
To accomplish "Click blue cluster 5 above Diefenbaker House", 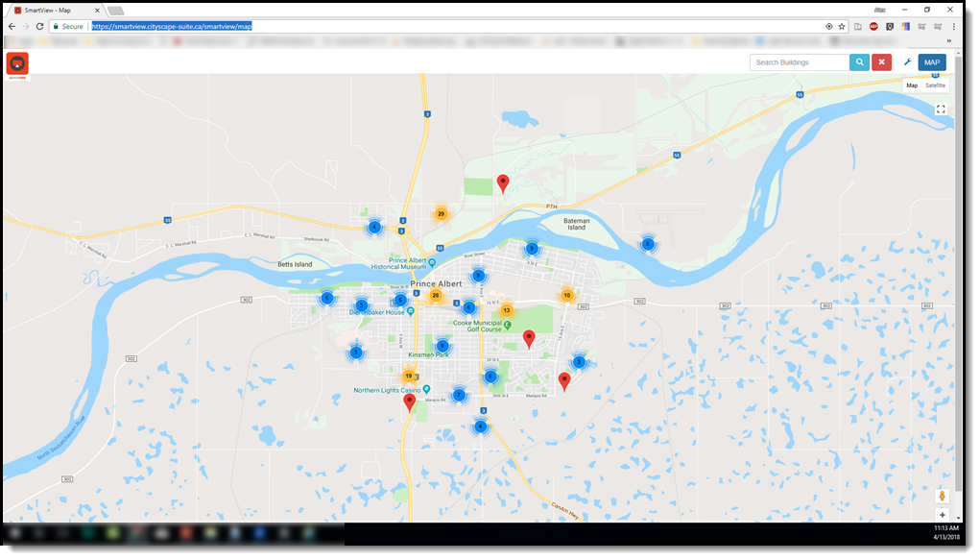I will coord(400,301).
